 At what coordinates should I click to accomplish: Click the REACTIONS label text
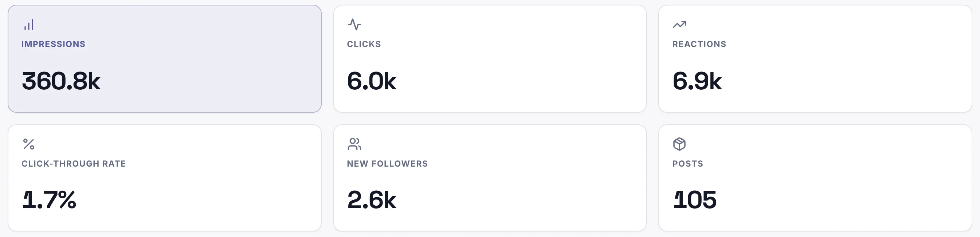tap(699, 44)
